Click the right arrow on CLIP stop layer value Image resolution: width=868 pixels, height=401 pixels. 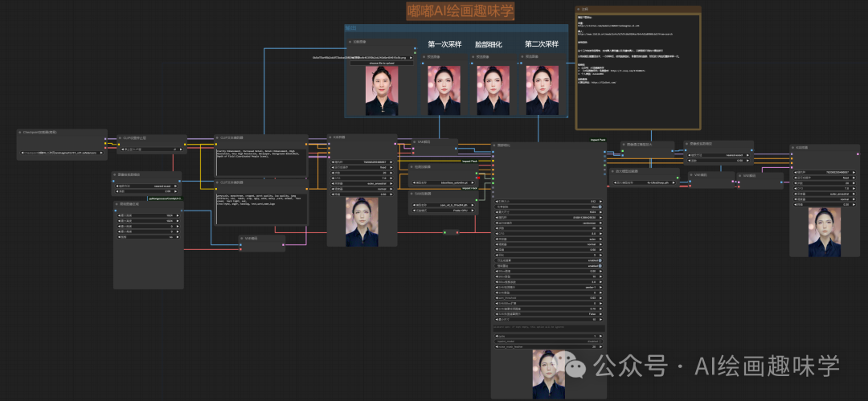click(x=180, y=149)
